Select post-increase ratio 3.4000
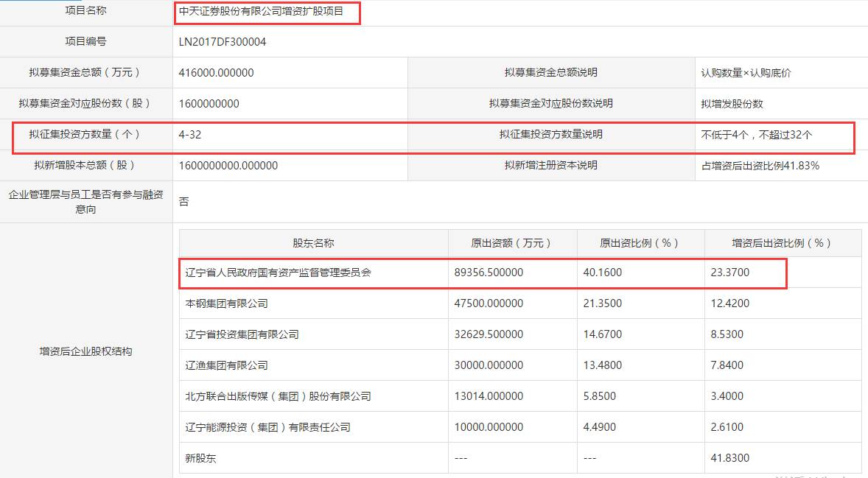This screenshot has width=868, height=478. click(727, 397)
